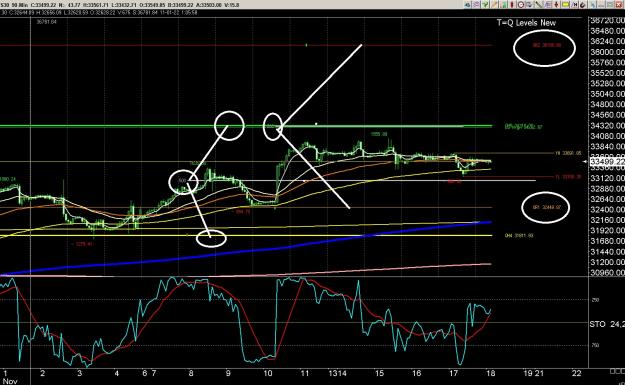Viewport: 625px width, 385px height.
Task: Click the current price tag 33499.22
Action: click(607, 161)
